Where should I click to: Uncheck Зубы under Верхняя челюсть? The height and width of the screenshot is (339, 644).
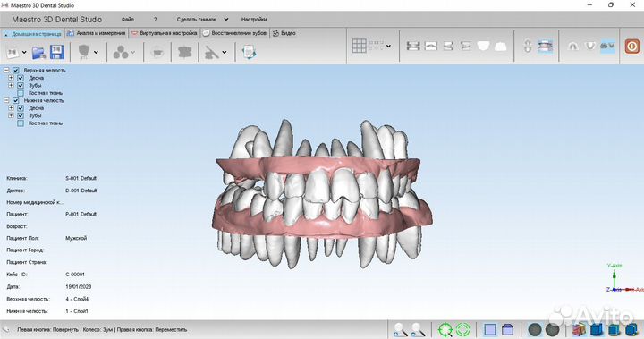[21, 86]
